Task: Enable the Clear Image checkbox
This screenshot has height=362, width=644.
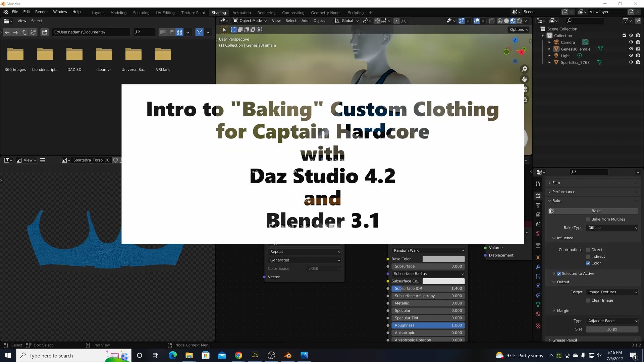Action: tap(588, 300)
